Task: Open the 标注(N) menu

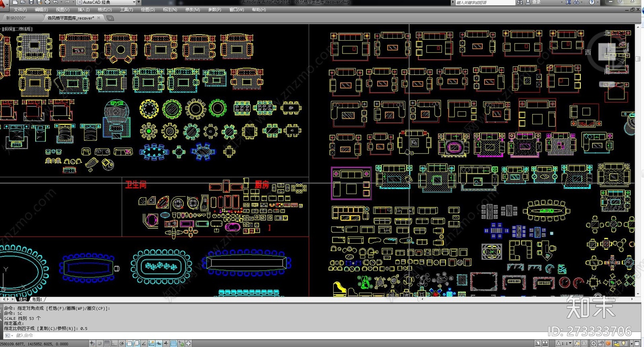Action: [x=169, y=10]
